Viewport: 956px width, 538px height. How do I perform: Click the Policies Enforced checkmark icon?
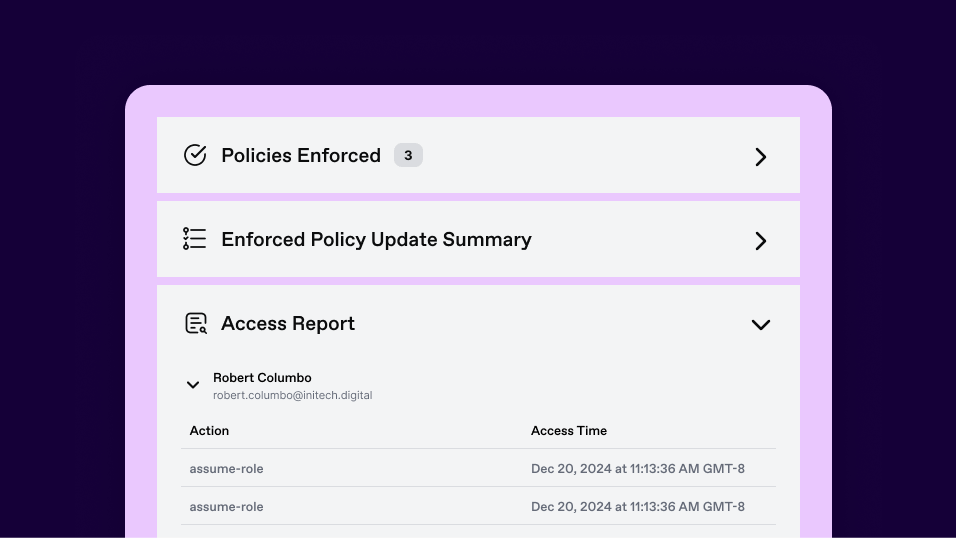coord(195,155)
